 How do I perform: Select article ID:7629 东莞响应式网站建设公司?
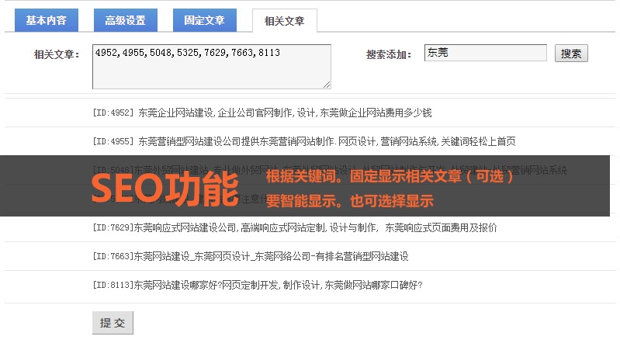pos(294,227)
